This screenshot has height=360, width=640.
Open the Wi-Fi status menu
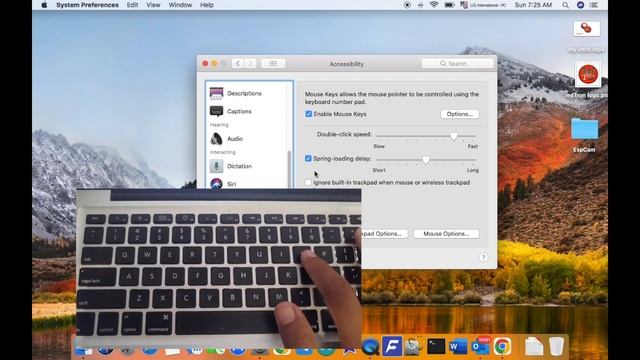434,5
